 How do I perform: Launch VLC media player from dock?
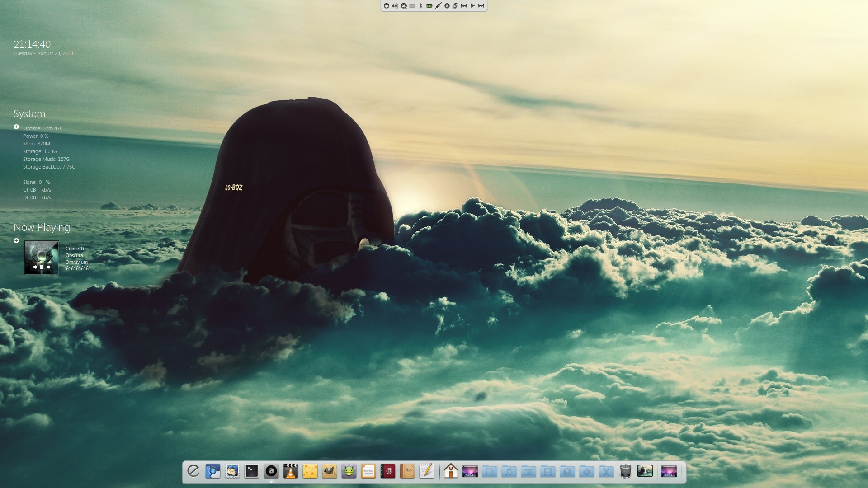tap(291, 471)
